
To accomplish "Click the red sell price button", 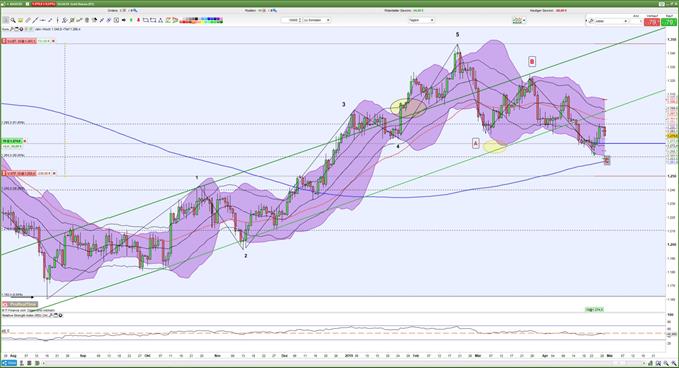I will tap(652, 22).
